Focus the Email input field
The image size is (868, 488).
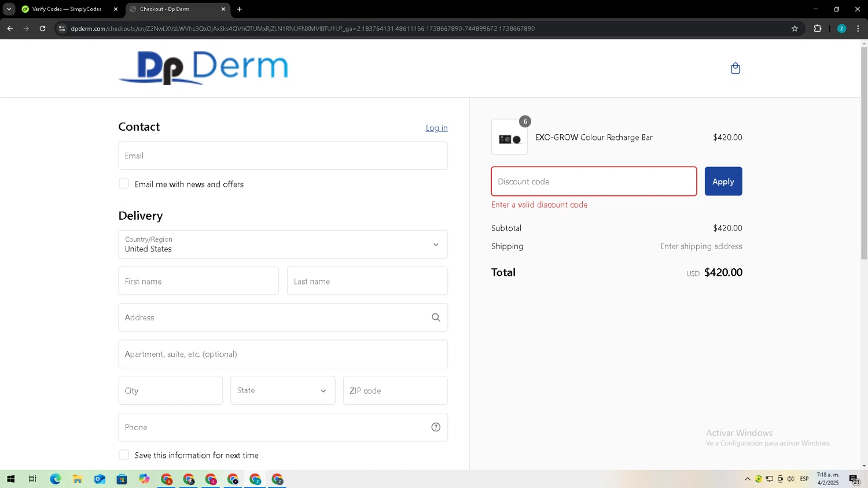283,156
